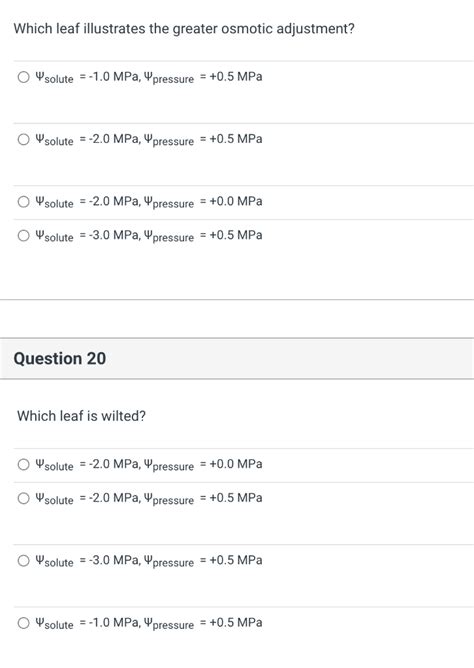Image resolution: width=474 pixels, height=668 pixels.
Task: Select osmotic adjustment option with Ψsolute -1.0 MPa
Action: [x=23, y=77]
